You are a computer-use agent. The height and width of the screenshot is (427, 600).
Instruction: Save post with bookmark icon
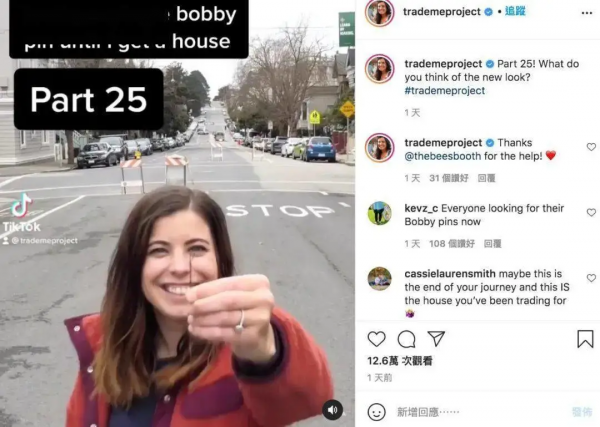tap(585, 339)
